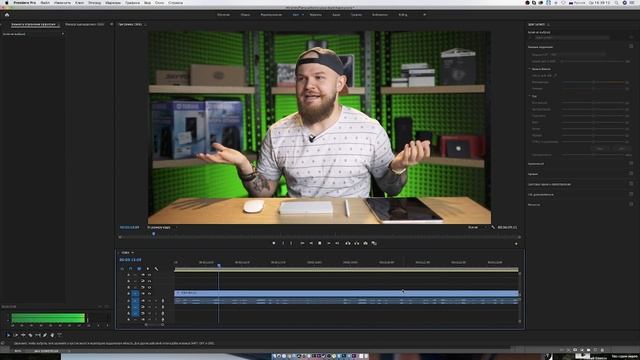Export frame using the camera icon

click(365, 243)
